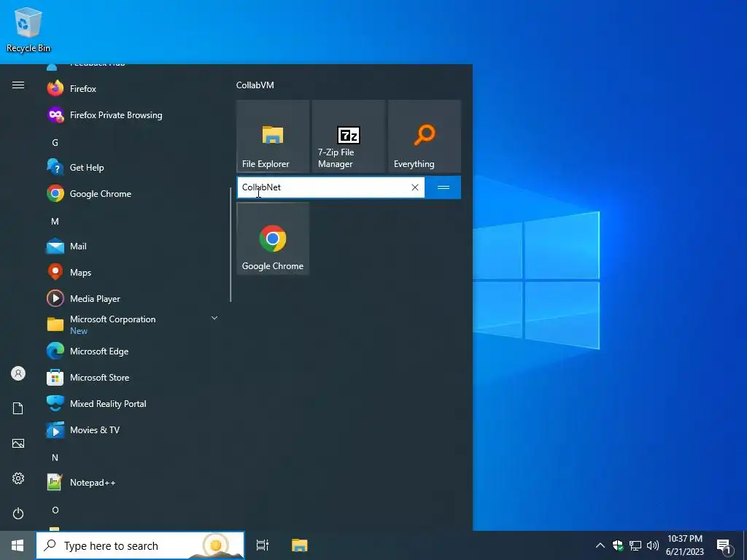Click the taskbar search box
This screenshot has height=560, width=747.
point(140,545)
